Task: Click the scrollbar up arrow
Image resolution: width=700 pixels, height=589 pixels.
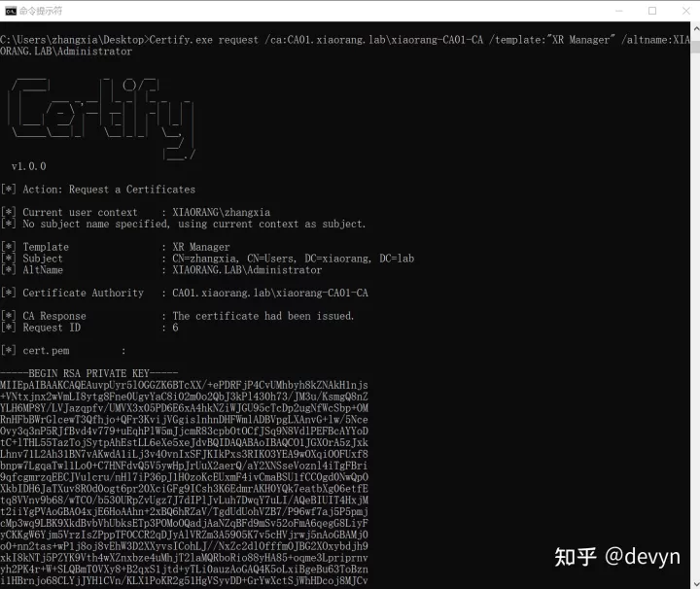Action: pos(695,28)
